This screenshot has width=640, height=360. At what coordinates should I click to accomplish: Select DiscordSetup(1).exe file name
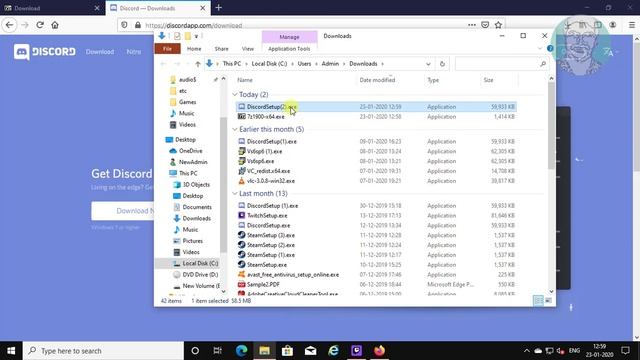271,141
